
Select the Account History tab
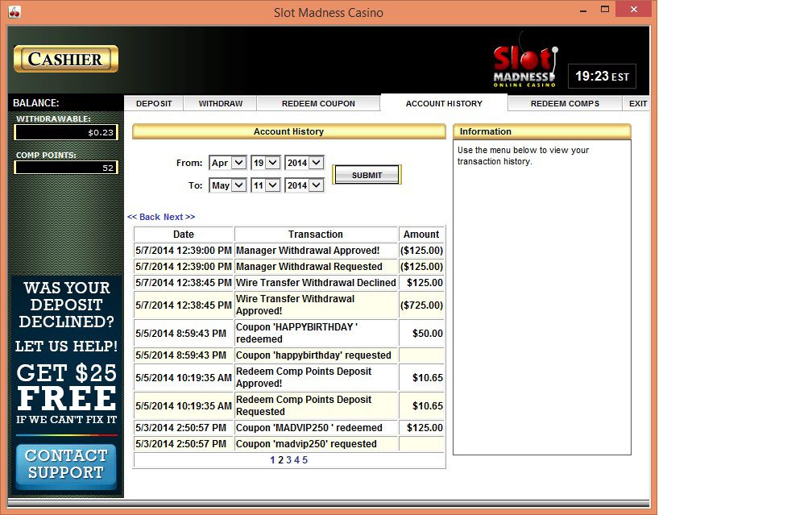(x=444, y=104)
